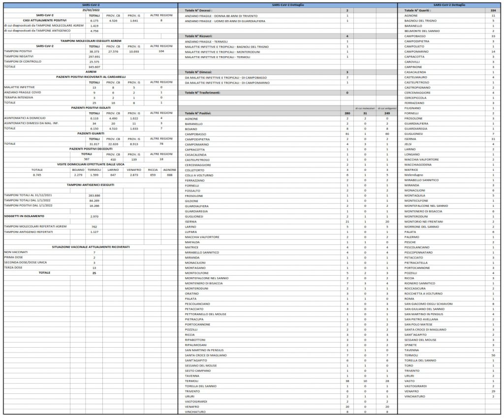The image size is (504, 420).
Task: Select the NON VACCINATI row label
Action: (16, 252)
